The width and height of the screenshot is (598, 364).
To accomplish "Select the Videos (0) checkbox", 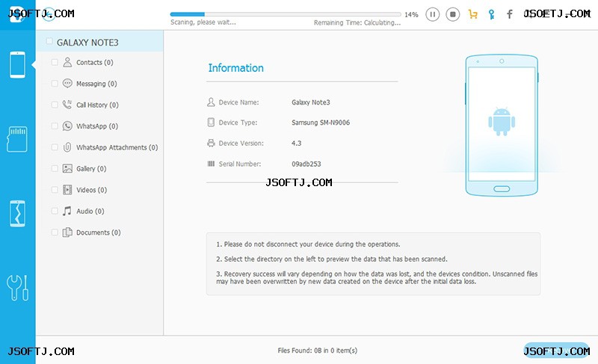I will [55, 189].
